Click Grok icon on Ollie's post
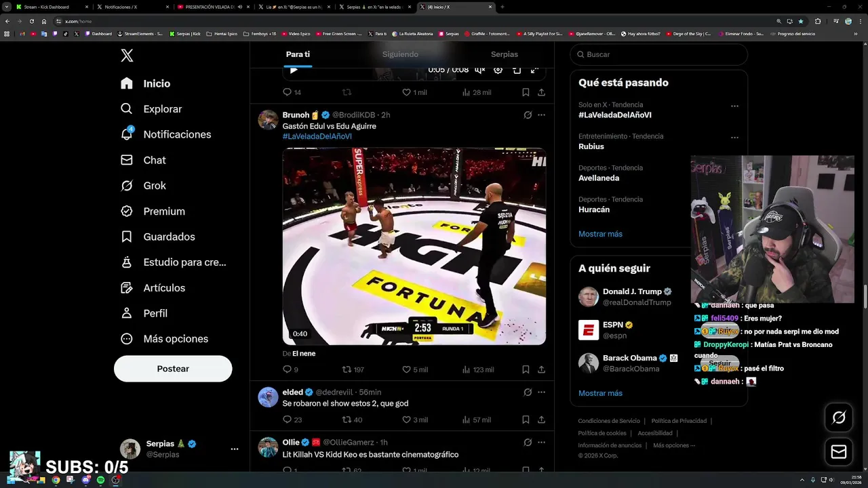 528,443
